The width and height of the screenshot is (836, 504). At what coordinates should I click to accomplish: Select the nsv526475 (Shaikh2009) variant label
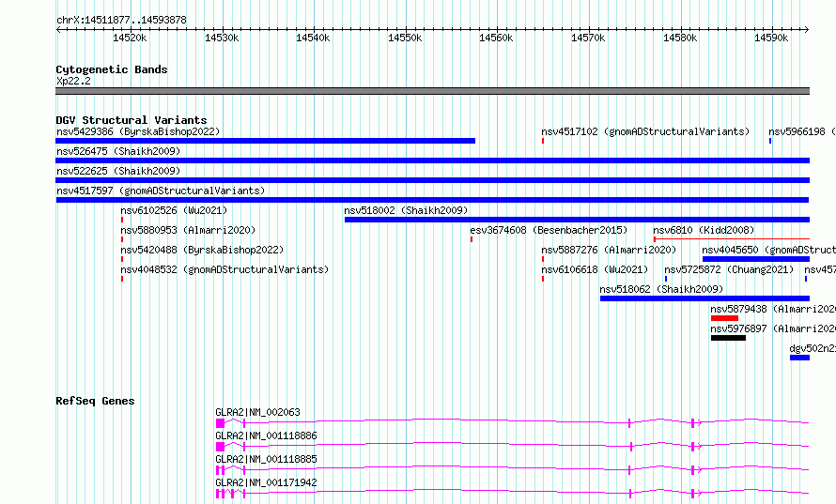[118, 151]
